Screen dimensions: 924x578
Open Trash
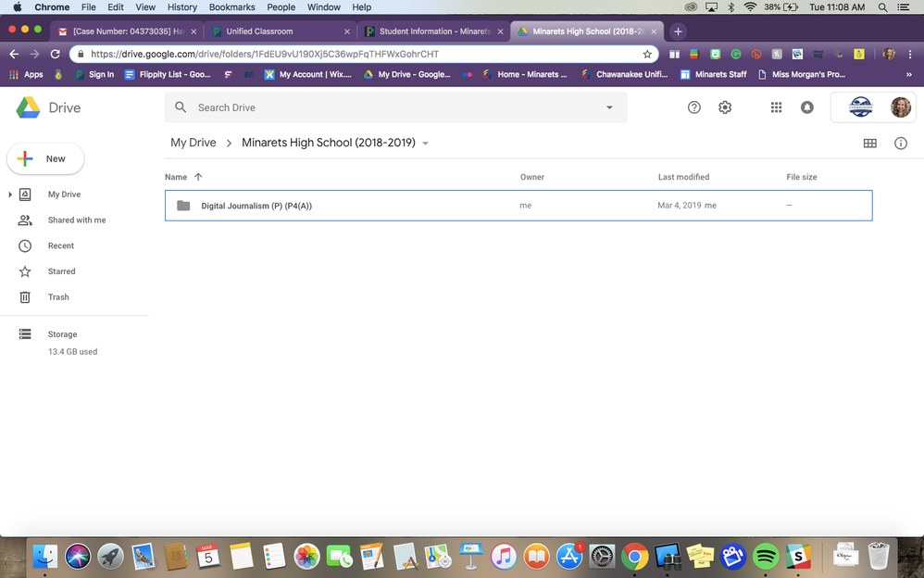pos(58,296)
